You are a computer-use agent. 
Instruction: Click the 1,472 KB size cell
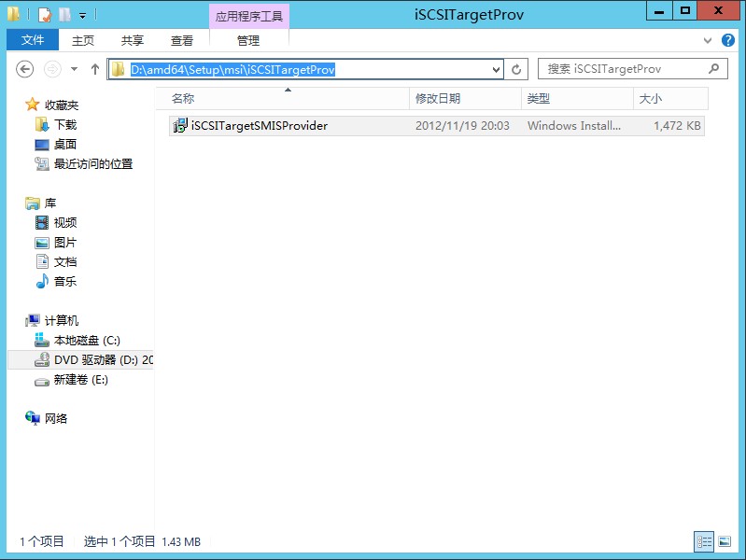(677, 126)
